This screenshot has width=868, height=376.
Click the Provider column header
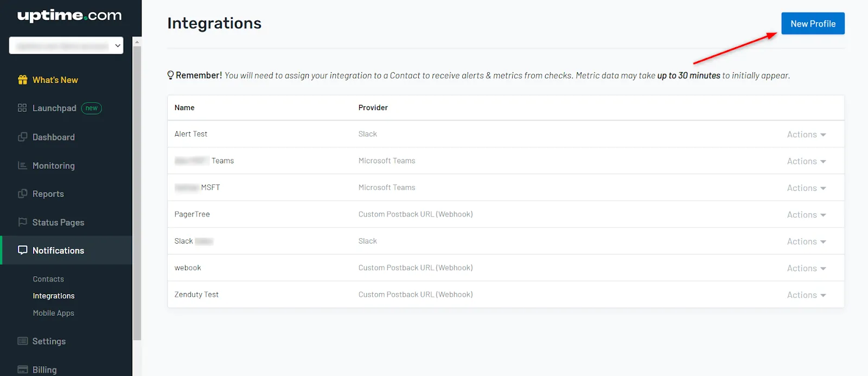pos(373,107)
